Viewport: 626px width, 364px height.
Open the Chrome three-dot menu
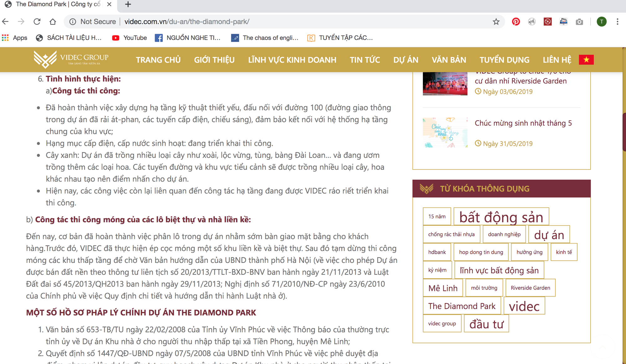(x=617, y=22)
